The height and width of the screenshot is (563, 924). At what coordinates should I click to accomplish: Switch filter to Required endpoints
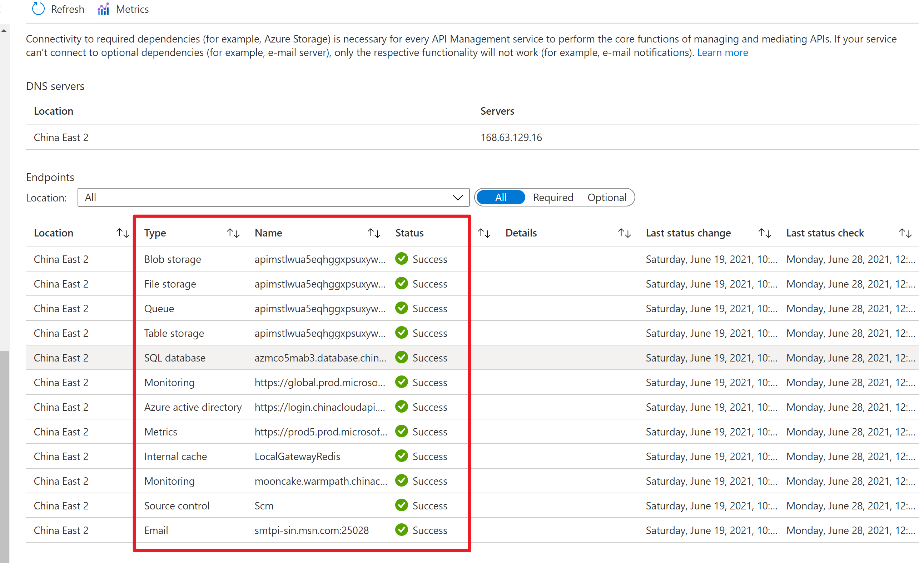tap(553, 198)
